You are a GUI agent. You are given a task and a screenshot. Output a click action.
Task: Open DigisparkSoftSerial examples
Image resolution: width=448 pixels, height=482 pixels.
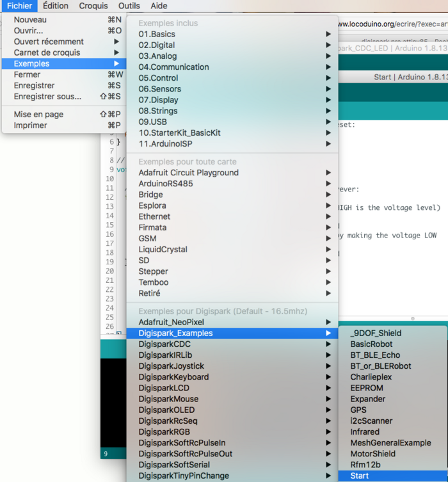[x=232, y=465]
